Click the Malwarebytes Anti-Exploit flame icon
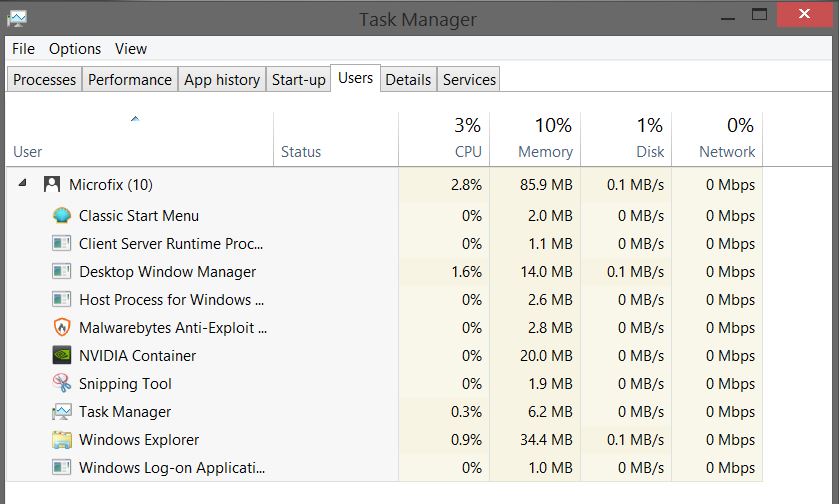 [x=62, y=328]
